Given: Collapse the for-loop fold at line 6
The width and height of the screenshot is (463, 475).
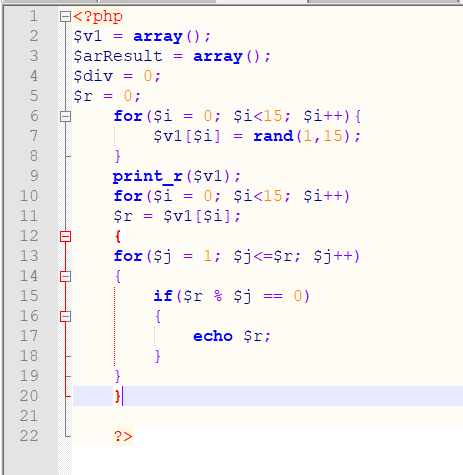Looking at the screenshot, I should (x=65, y=117).
